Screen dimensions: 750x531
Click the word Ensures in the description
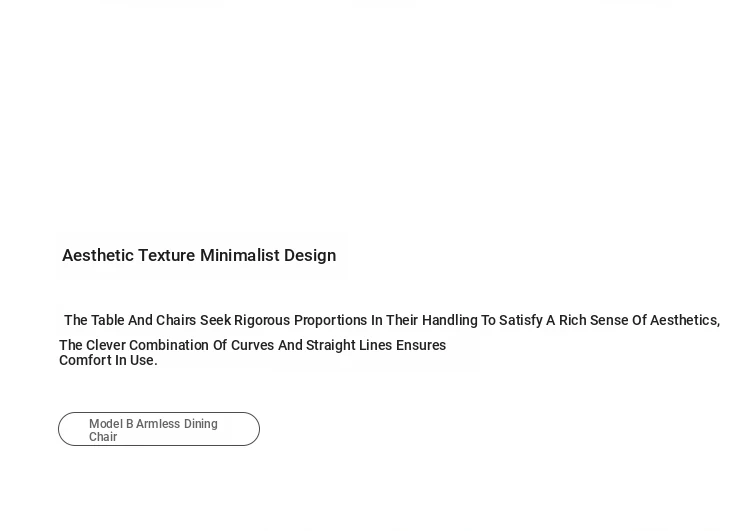(x=420, y=345)
